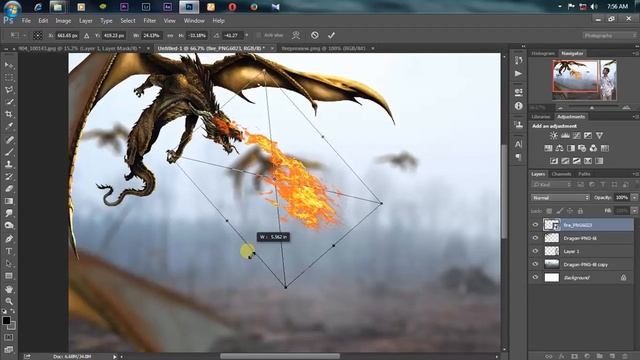Select the Pen tool
This screenshot has width=640, height=360.
9,239
